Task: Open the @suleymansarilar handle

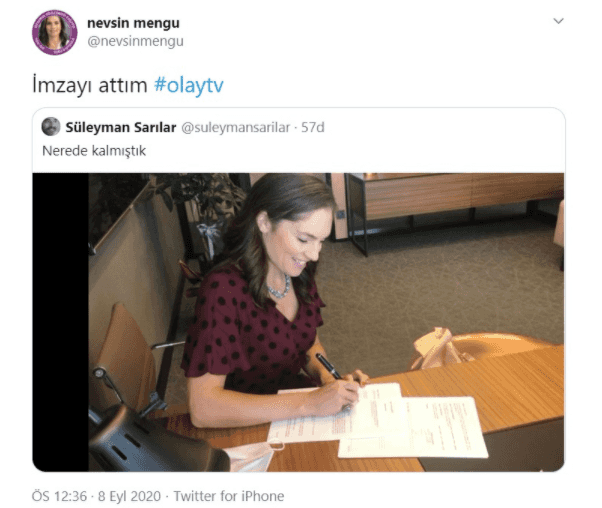Action: (235, 127)
